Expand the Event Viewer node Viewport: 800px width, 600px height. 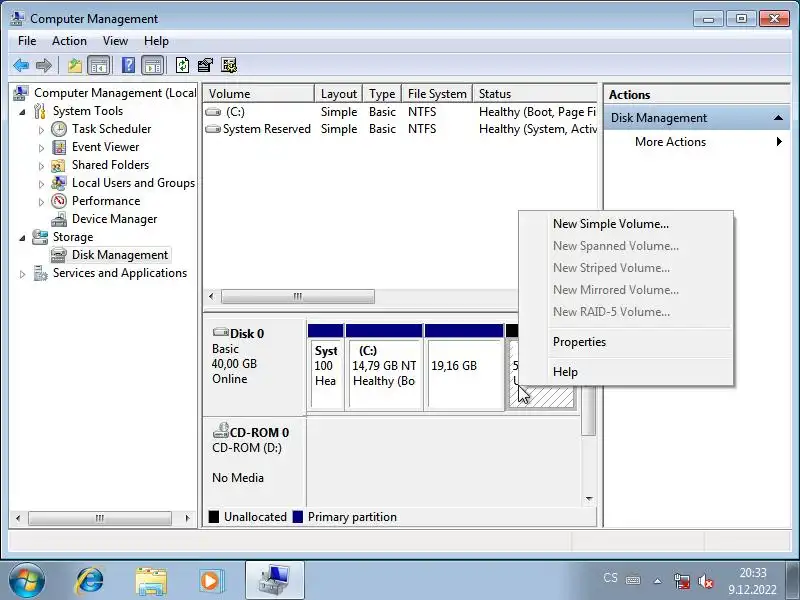coord(41,148)
